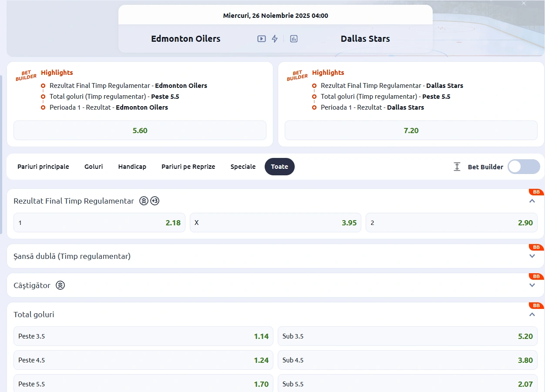Open the match statistics chart icon

point(294,39)
